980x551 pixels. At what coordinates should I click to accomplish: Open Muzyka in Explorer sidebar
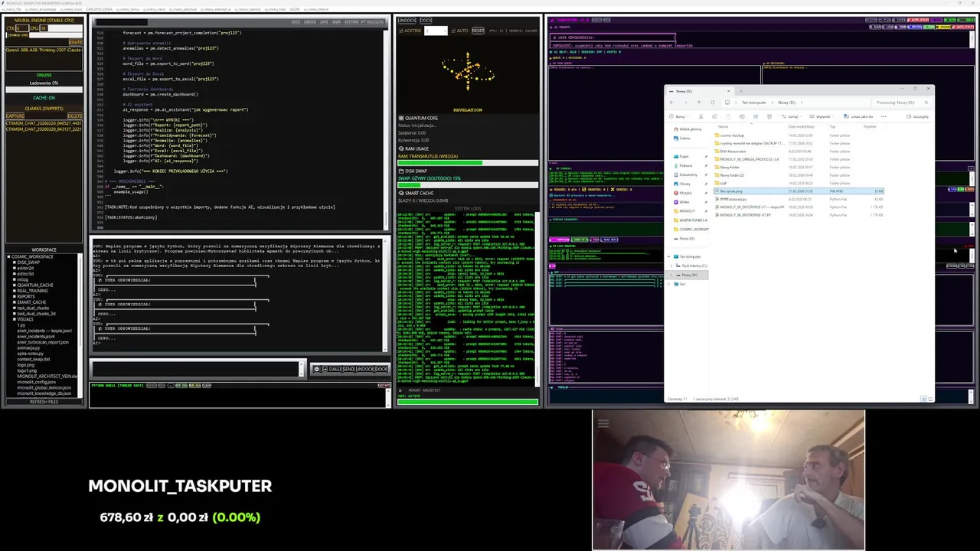click(684, 193)
